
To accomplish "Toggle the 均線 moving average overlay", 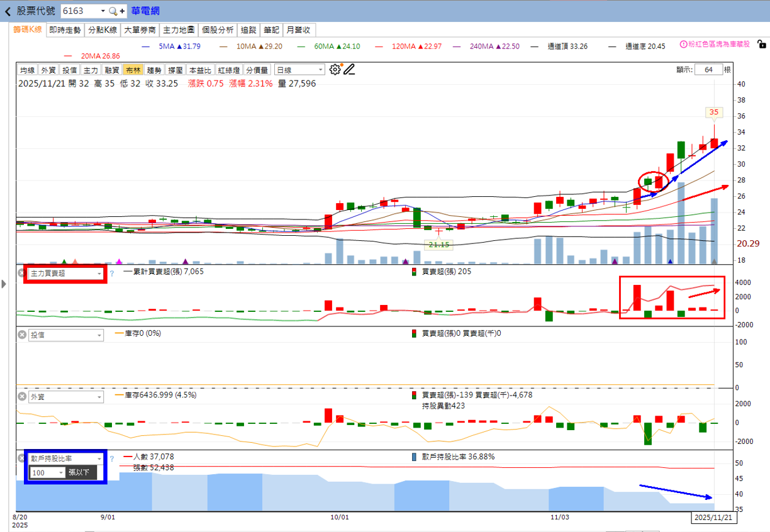I will coord(27,70).
